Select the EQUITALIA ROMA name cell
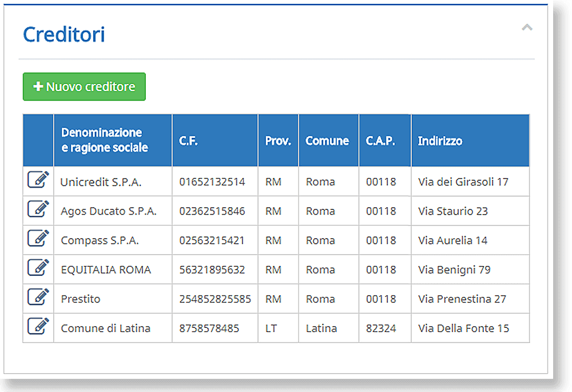The image size is (572, 392). tap(113, 270)
